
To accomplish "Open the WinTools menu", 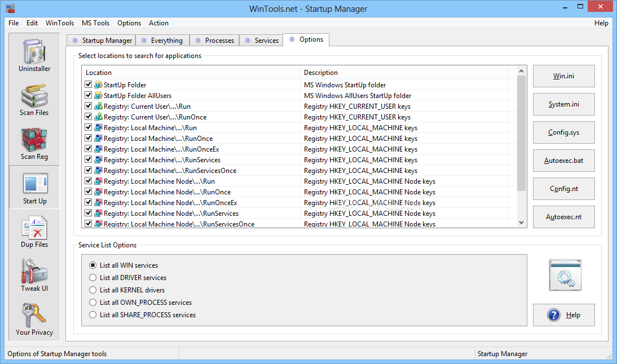I will [59, 23].
